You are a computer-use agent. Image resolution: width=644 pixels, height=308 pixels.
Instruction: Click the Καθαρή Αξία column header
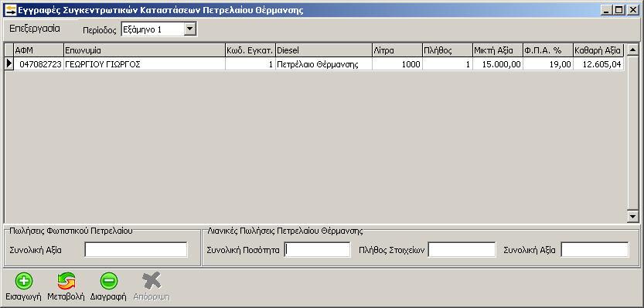(599, 50)
